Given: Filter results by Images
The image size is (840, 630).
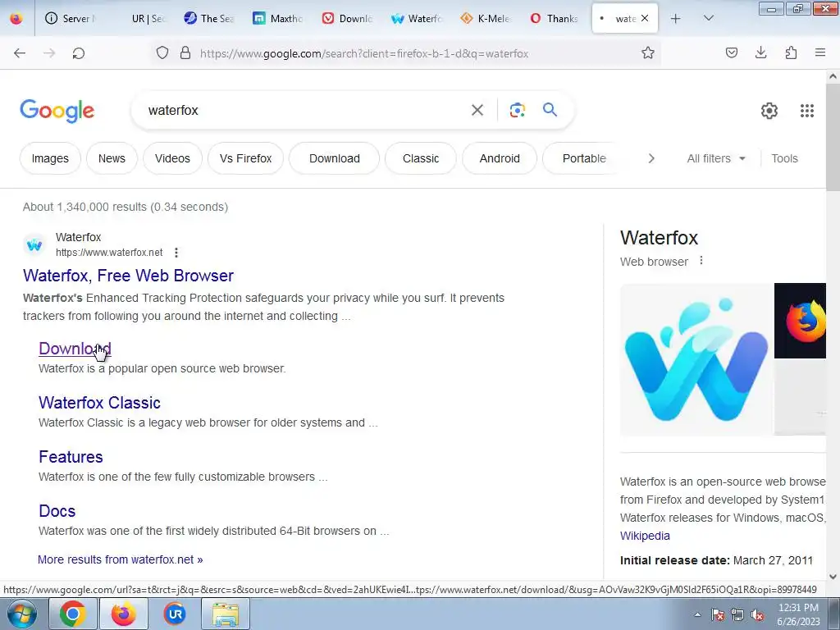Looking at the screenshot, I should point(50,158).
